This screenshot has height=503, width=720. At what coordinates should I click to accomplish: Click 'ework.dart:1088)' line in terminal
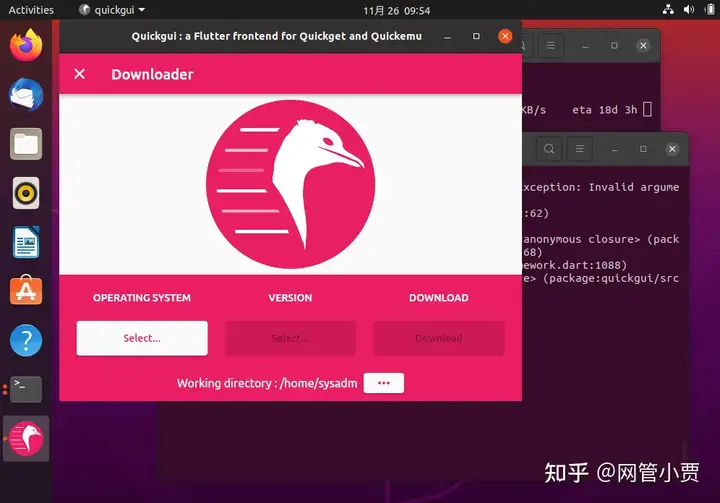coord(574,265)
